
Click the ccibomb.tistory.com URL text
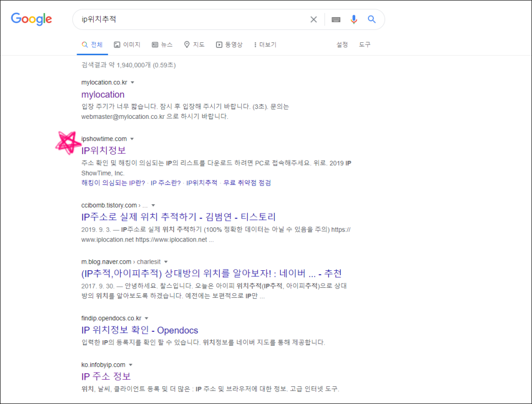(109, 205)
